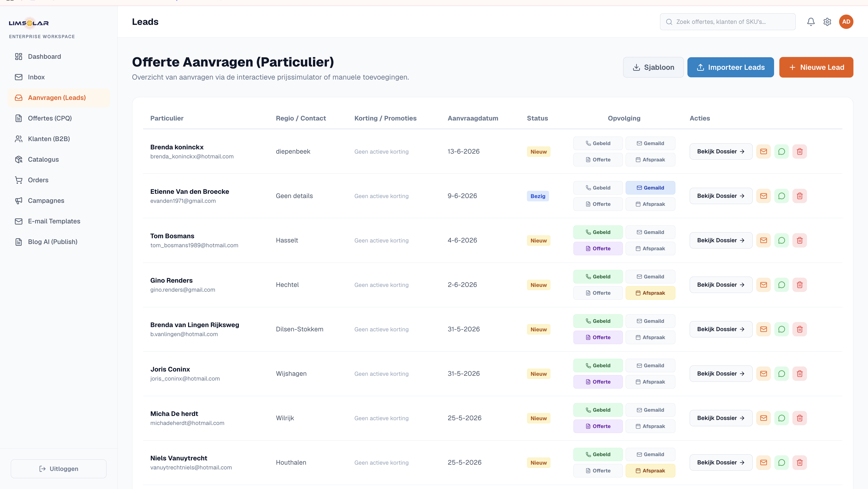Open WhatsApp chat icon for Brenda koninckx
Screen dimensions: 868x489
click(781, 152)
